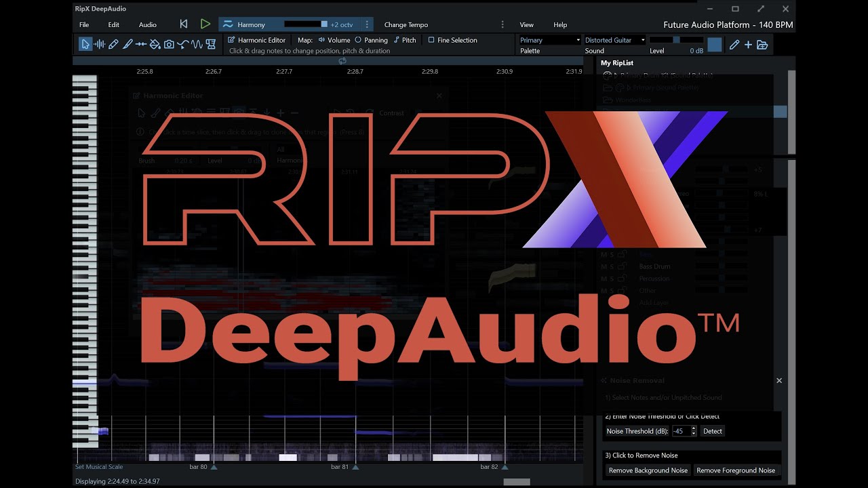
Task: Select the vibrato wave tool in the toolbar
Action: pos(195,43)
